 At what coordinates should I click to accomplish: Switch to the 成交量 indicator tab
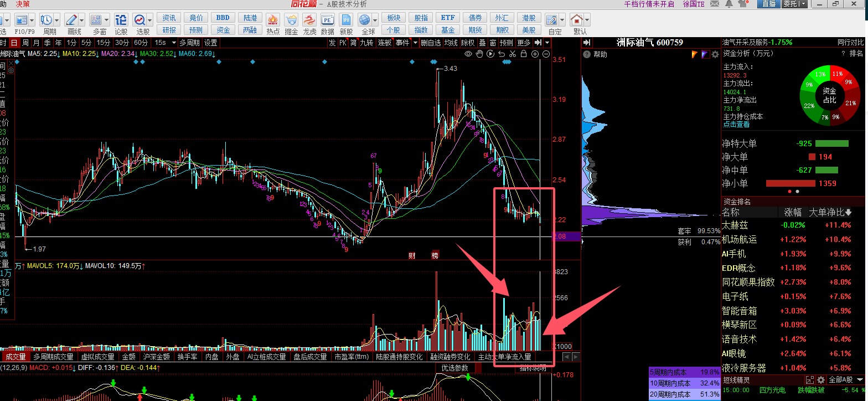pos(15,357)
